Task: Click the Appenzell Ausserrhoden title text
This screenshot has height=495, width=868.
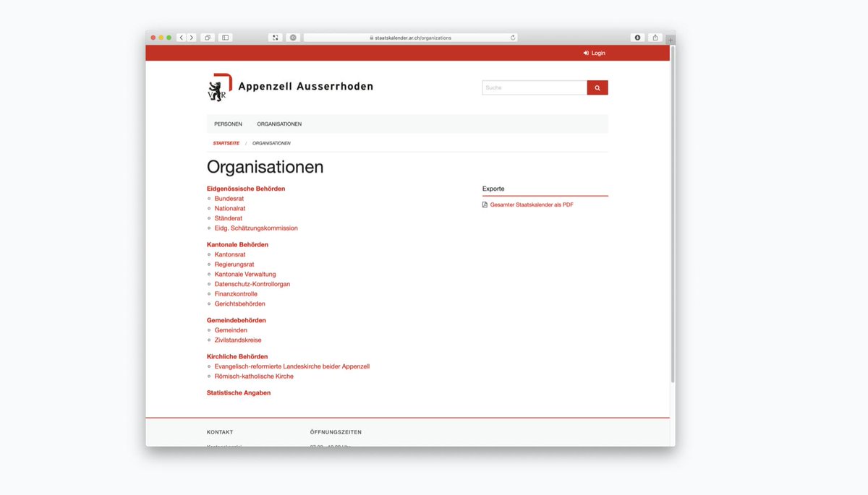Action: coord(306,87)
